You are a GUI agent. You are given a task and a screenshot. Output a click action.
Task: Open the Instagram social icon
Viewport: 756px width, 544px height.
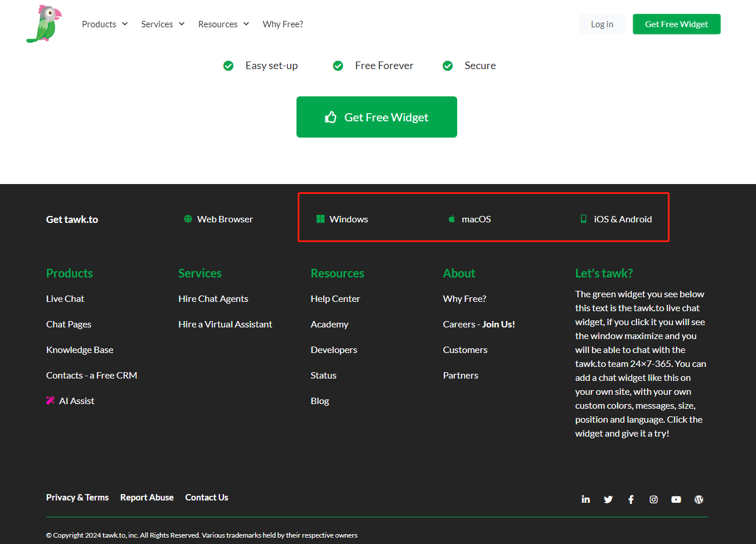[x=653, y=499]
